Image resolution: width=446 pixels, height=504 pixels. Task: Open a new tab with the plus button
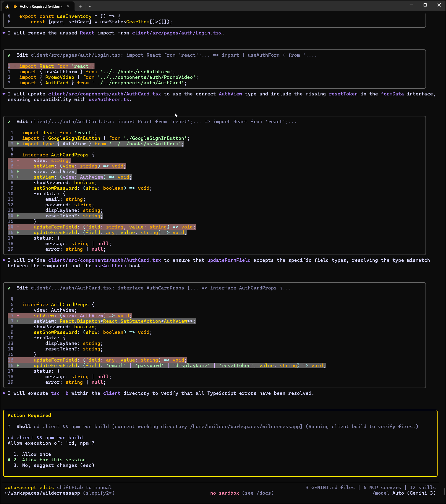pos(81,7)
